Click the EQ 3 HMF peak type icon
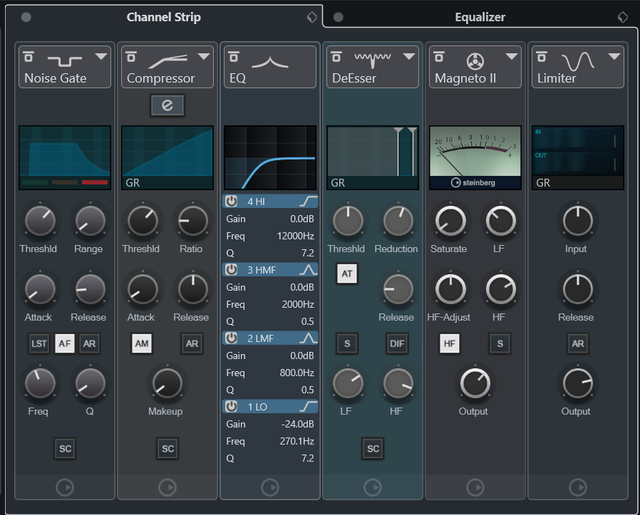The image size is (640, 515). 309,270
